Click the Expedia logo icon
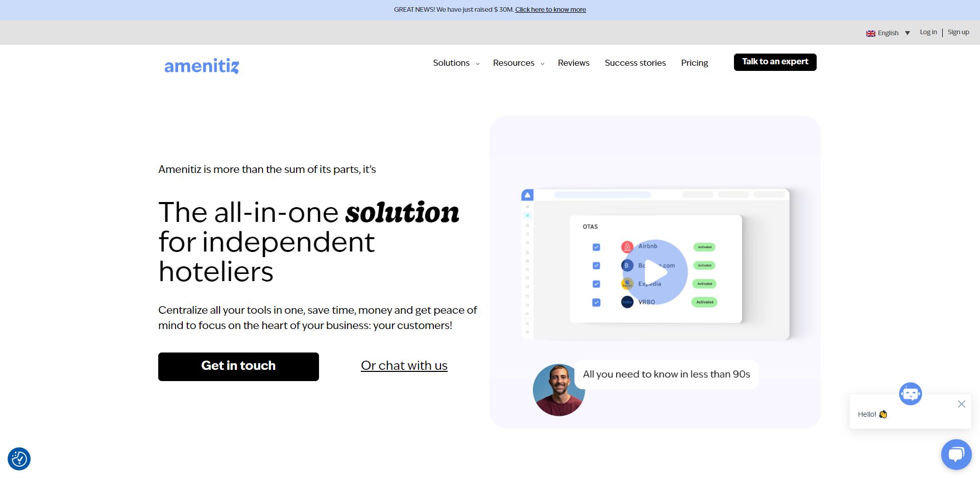Screen dimensions: 980x478 (x=627, y=284)
